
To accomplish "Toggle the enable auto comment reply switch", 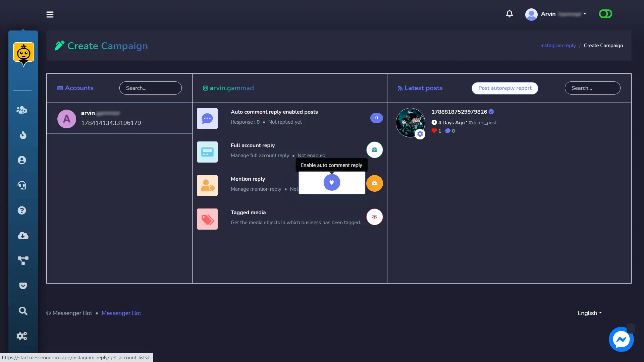I will (331, 182).
